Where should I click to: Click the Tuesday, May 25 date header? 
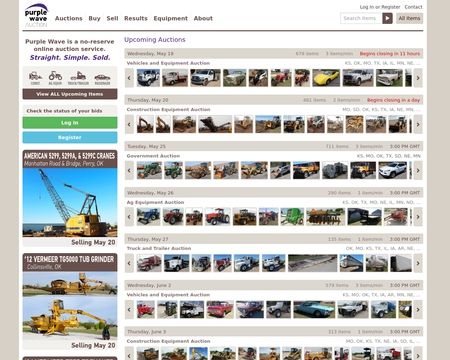(146, 146)
